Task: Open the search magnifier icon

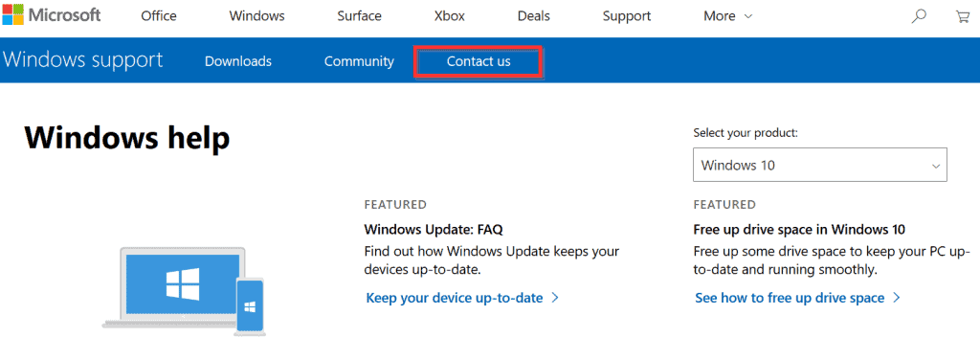Action: [918, 16]
